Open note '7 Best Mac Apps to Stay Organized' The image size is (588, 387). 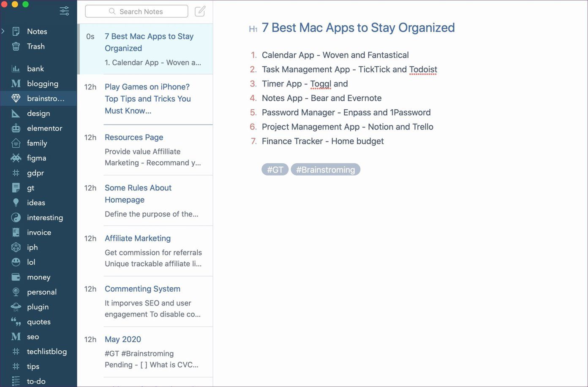(x=146, y=49)
